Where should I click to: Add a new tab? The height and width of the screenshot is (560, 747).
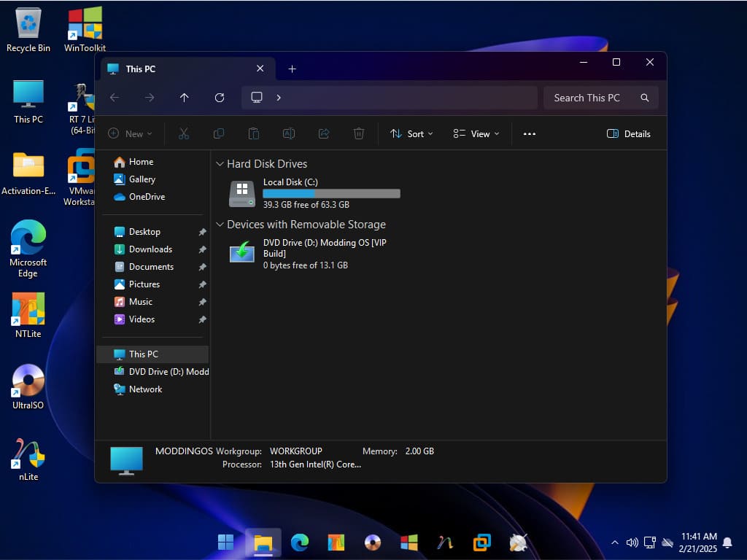292,69
